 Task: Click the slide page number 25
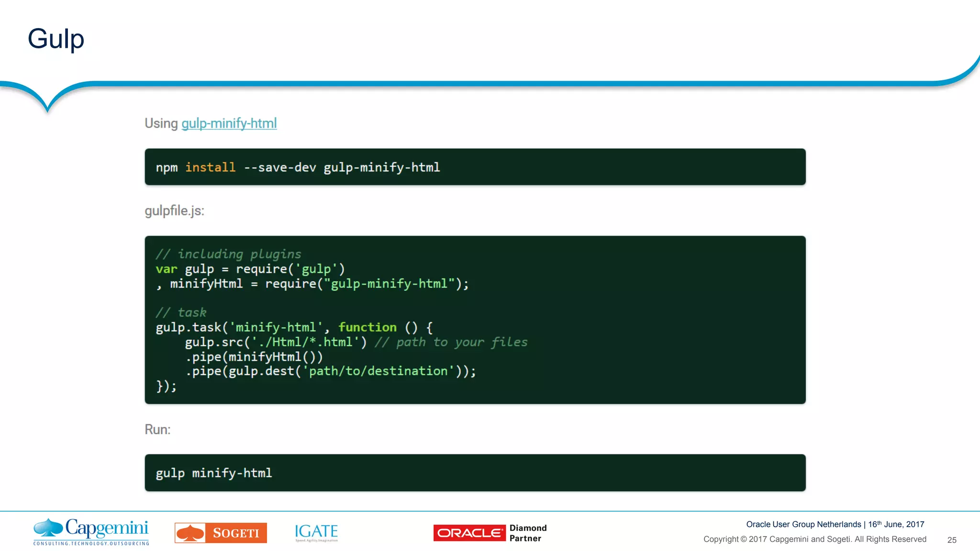pyautogui.click(x=951, y=540)
